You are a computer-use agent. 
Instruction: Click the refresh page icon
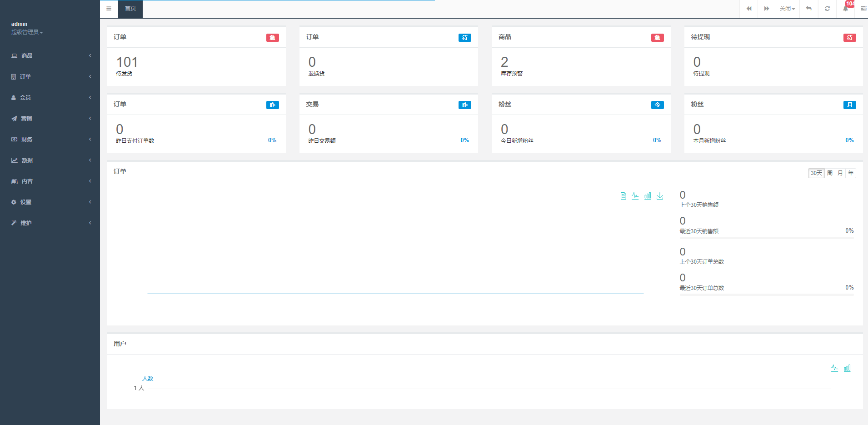(x=827, y=9)
